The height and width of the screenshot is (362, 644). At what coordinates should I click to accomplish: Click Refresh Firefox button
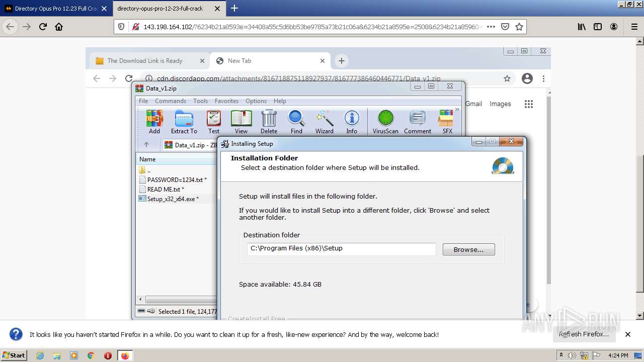coord(584,334)
